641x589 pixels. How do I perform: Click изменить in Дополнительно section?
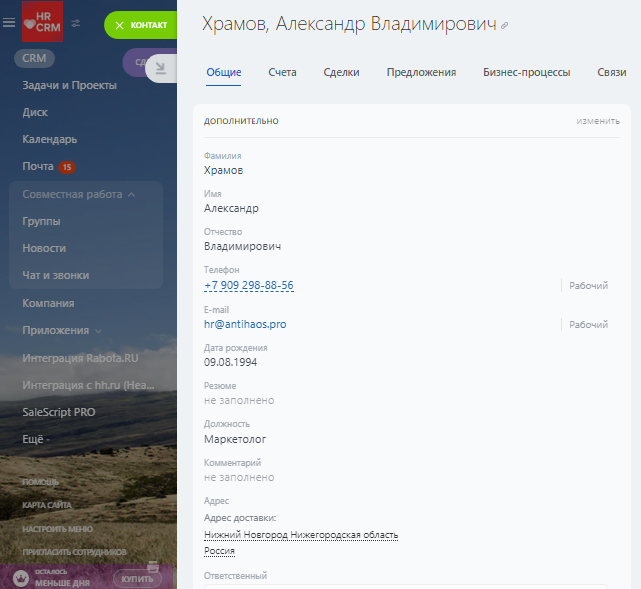pos(598,121)
